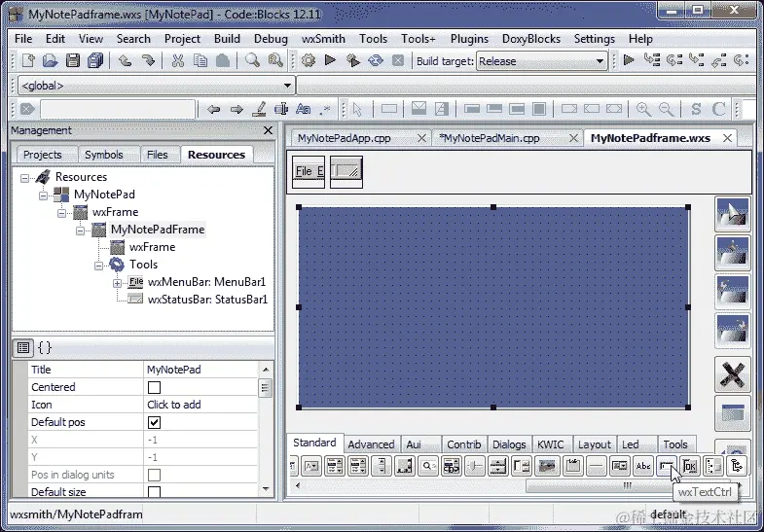Image resolution: width=764 pixels, height=532 pixels.
Task: Click the Zoom out magnifier icon
Action: point(666,109)
